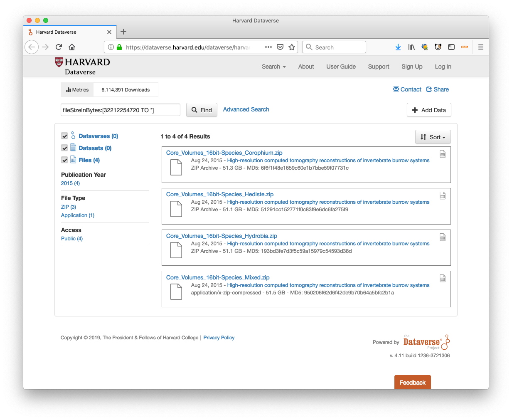The image size is (512, 420).
Task: Click the file-type icon on the Hediste.zip card
Action: 443,195
